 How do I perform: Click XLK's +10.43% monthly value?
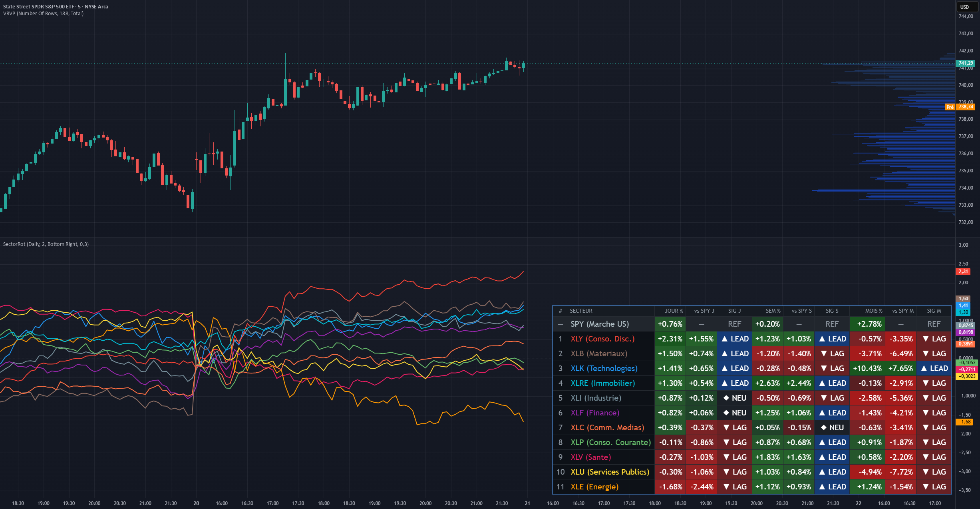867,368
